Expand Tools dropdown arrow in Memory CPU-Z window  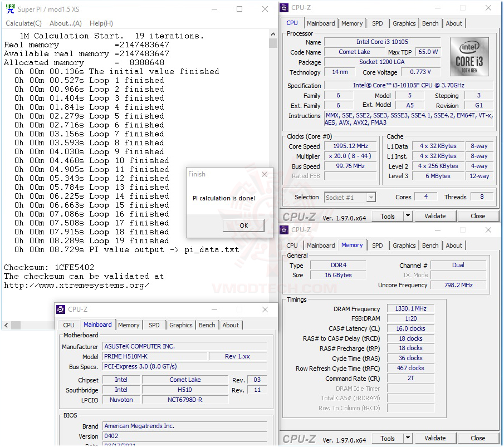[408, 438]
